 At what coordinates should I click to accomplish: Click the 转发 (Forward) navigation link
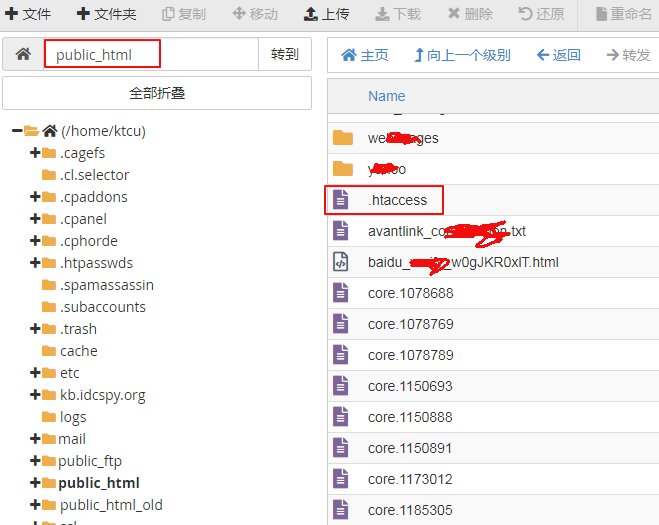pos(628,55)
